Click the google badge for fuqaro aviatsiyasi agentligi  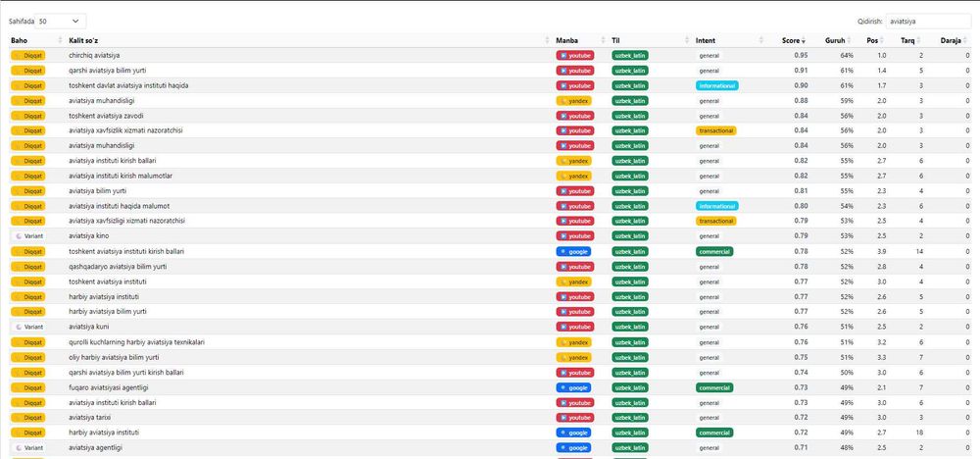[573, 387]
